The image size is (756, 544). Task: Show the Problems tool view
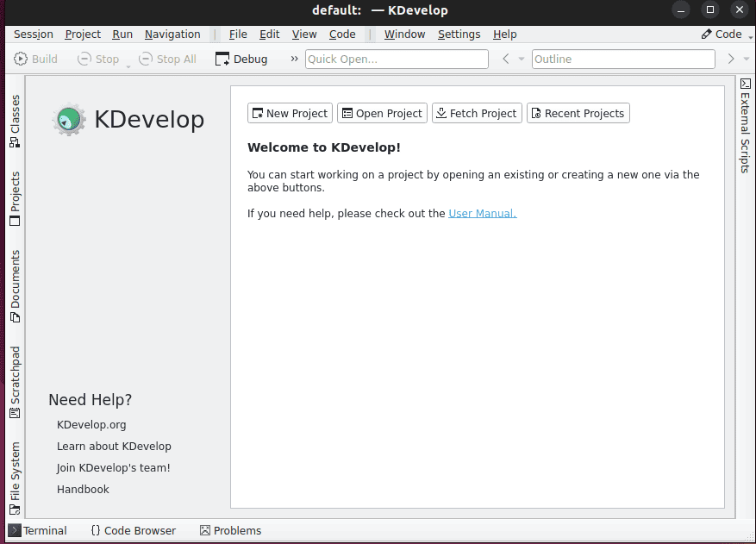[230, 530]
